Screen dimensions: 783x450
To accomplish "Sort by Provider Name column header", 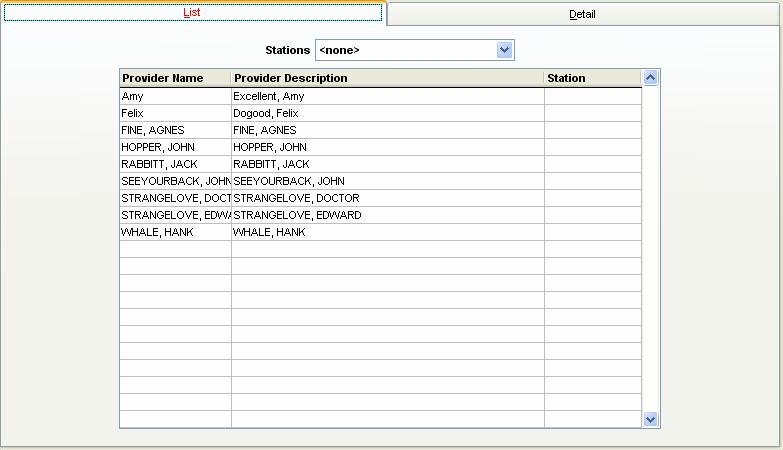I will tap(175, 78).
